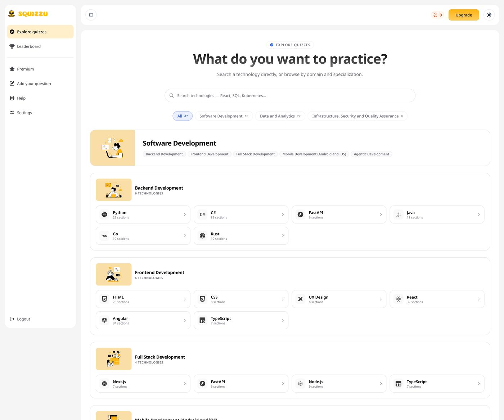
Task: Click TypeScript icon under Frontend Development
Action: (202, 320)
